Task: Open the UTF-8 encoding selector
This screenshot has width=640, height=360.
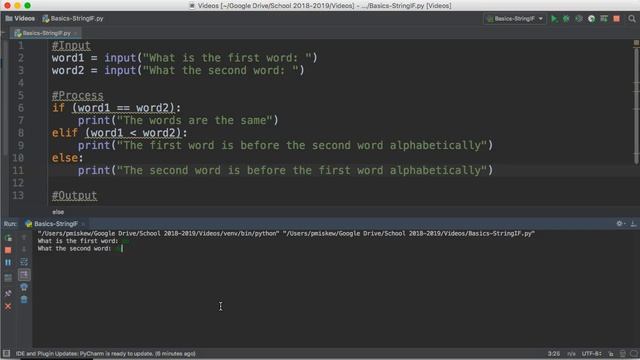Action: point(591,353)
